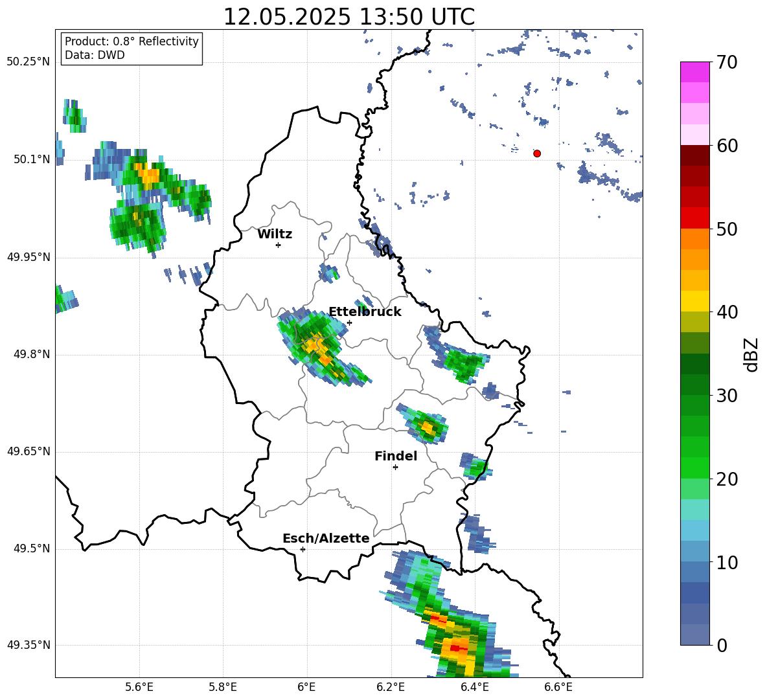The height and width of the screenshot is (700, 767).
Task: Click the title 12.05.2025 13:50 UTC
Action: pyautogui.click(x=349, y=17)
